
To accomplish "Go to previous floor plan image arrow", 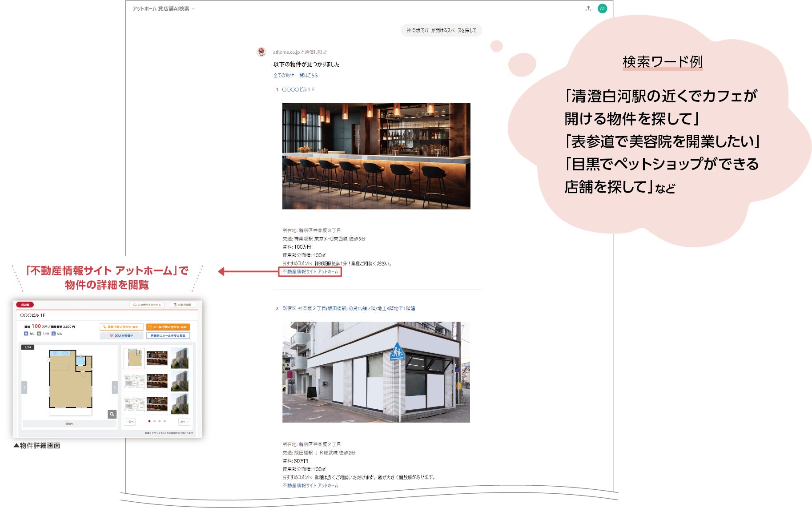I will [x=24, y=387].
